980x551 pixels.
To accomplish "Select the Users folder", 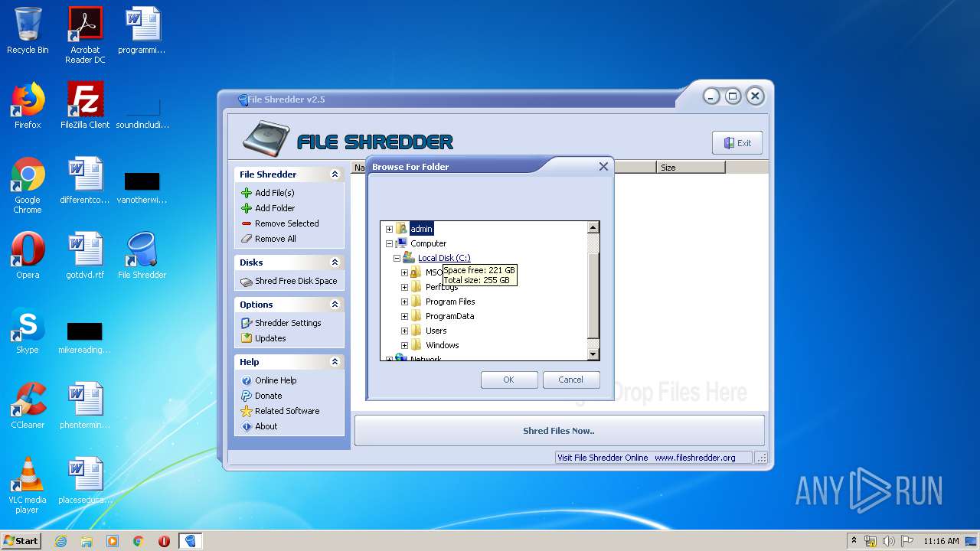I will coord(436,331).
